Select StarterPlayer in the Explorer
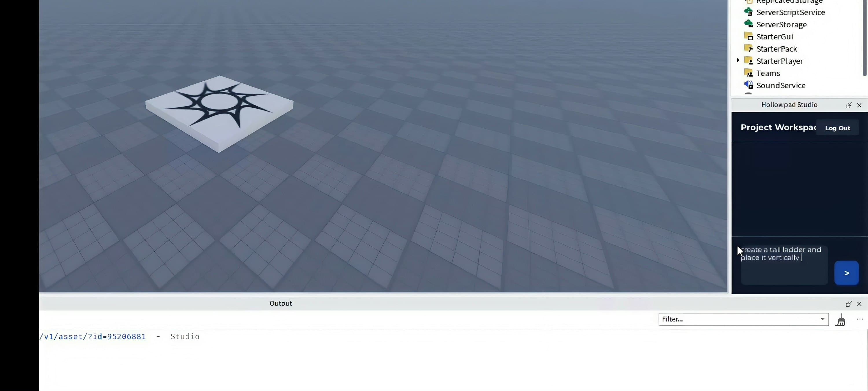The image size is (868, 391). tap(780, 61)
